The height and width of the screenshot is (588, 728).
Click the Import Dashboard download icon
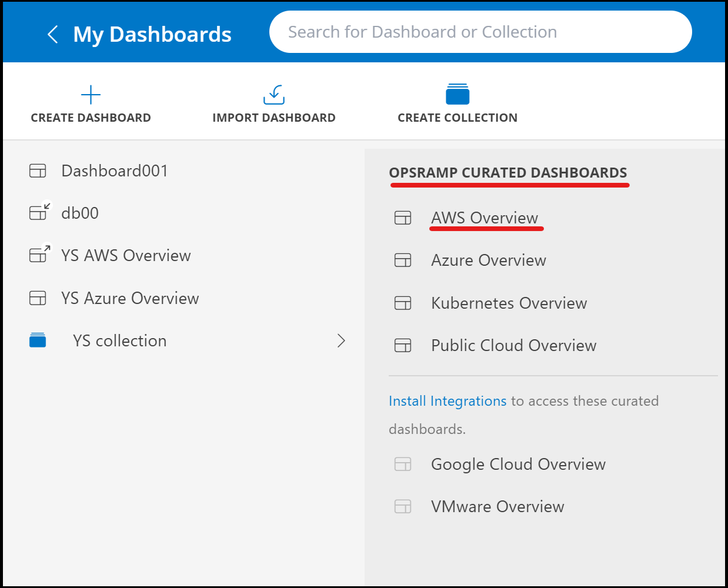point(274,94)
